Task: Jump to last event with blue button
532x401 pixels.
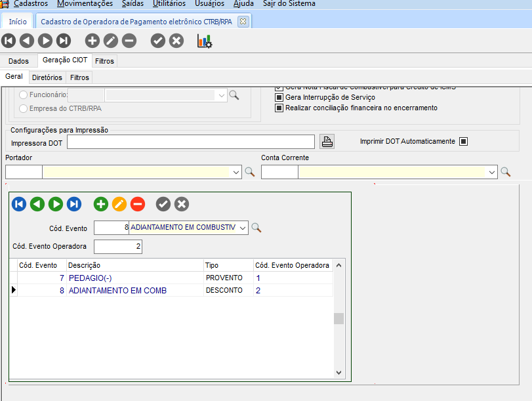Action: 74,204
